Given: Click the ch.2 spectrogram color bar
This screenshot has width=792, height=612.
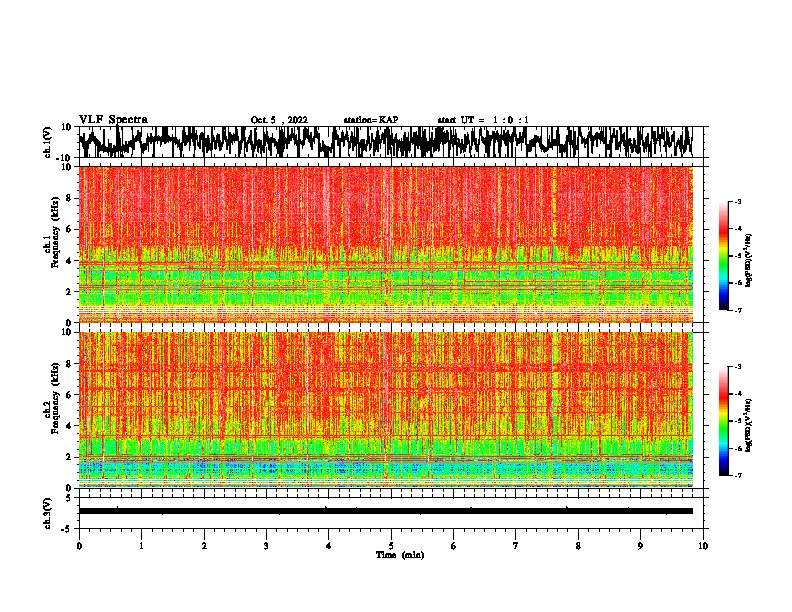Looking at the screenshot, I should click(724, 421).
